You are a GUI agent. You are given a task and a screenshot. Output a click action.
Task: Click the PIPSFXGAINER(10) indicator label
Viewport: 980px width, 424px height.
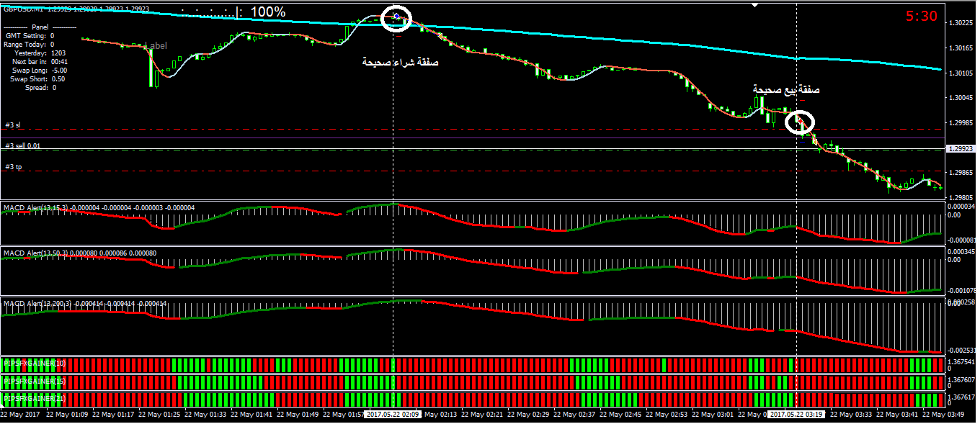[35, 362]
